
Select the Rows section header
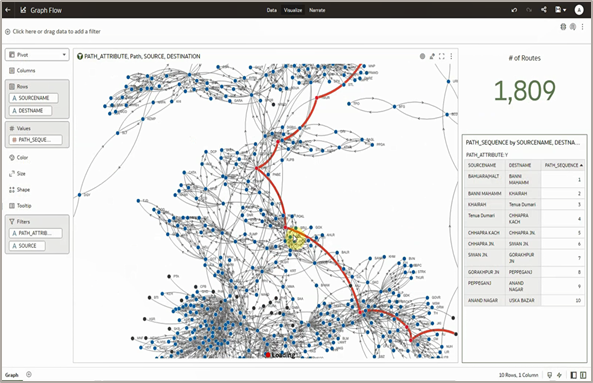click(x=19, y=87)
